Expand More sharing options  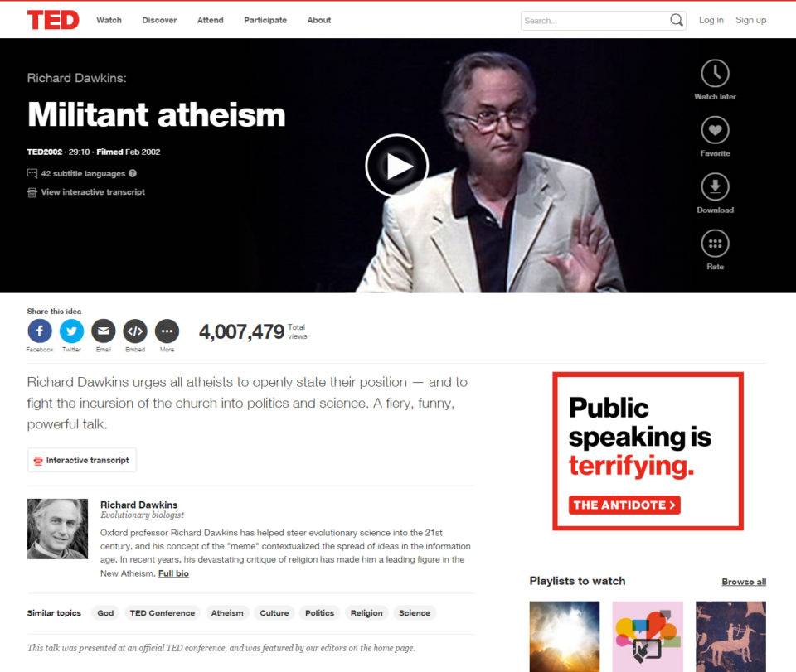[167, 331]
